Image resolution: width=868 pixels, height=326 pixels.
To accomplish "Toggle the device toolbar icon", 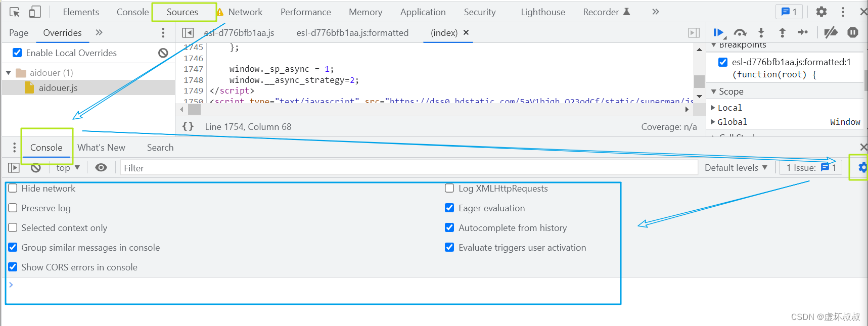I will pyautogui.click(x=35, y=12).
